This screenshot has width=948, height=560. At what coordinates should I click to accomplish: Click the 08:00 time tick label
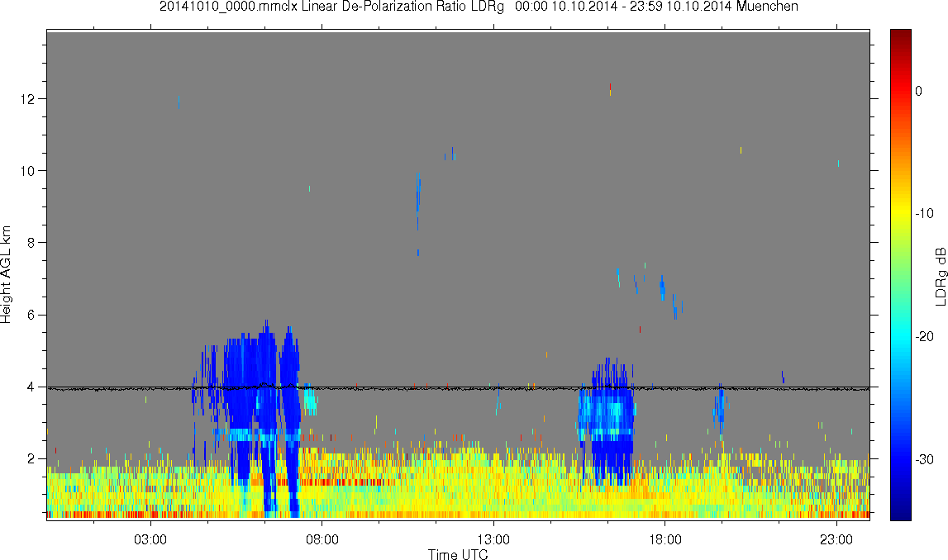(x=322, y=539)
